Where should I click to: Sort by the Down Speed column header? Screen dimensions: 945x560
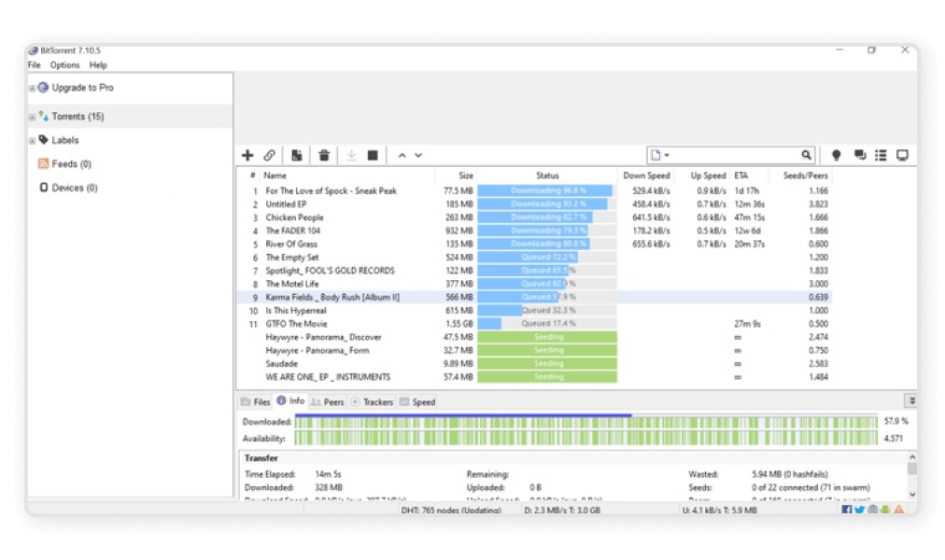point(646,175)
